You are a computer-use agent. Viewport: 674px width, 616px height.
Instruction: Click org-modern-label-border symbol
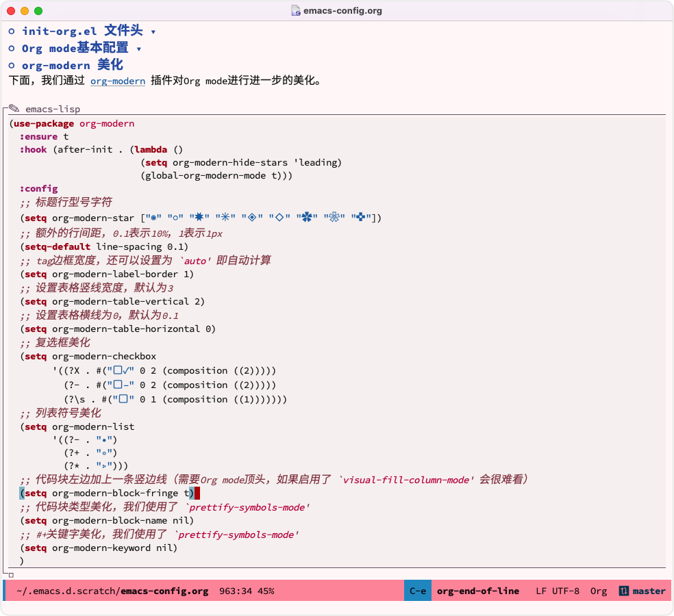[x=115, y=274]
